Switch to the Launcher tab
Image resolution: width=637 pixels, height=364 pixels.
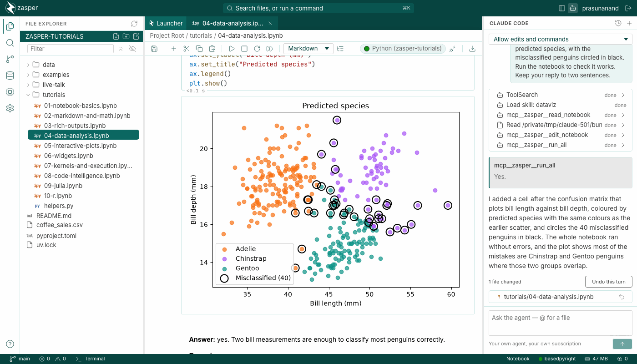pos(166,23)
